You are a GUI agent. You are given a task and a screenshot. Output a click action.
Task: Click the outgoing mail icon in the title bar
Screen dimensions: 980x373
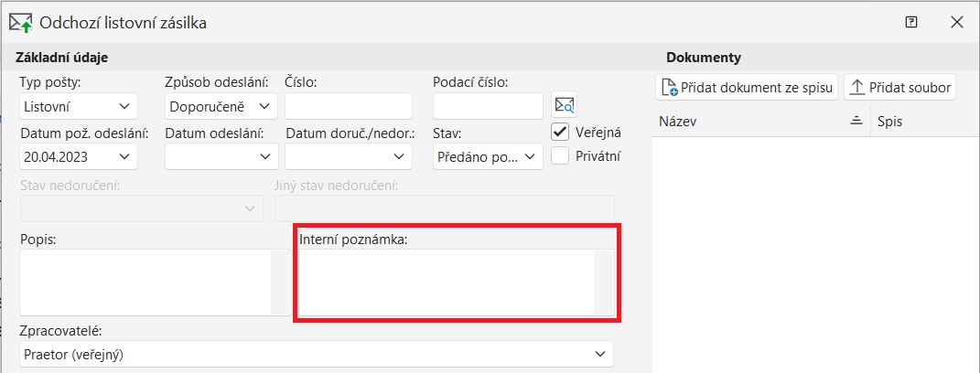(x=20, y=23)
